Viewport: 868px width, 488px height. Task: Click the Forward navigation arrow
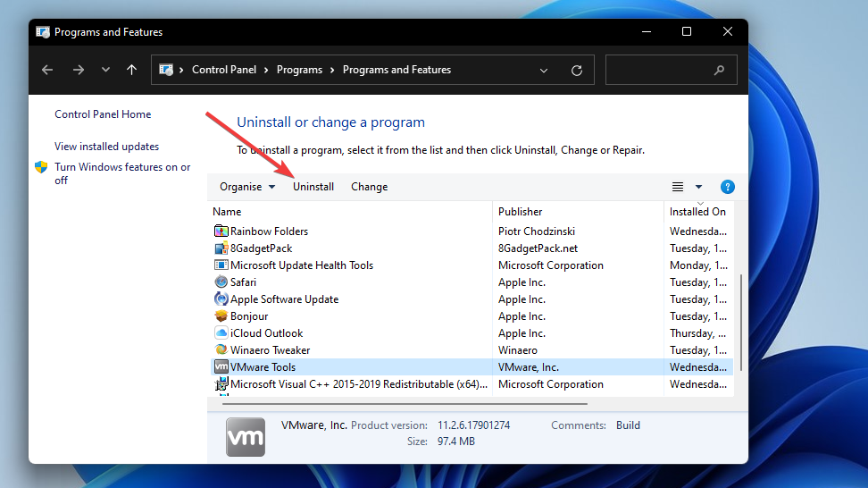tap(78, 70)
